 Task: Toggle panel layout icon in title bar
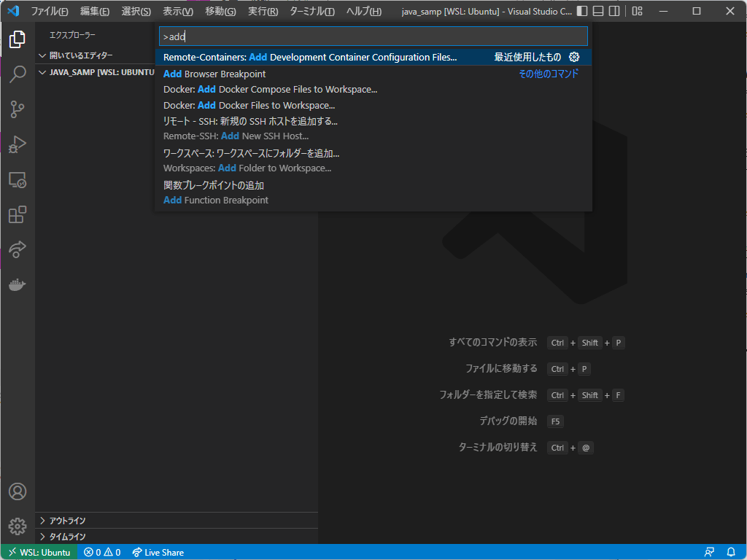pyautogui.click(x=598, y=11)
